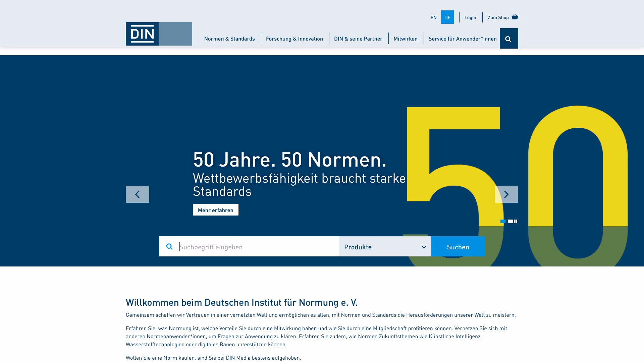The image size is (644, 362).
Task: Click the Mehr erfahren button
Action: tap(215, 209)
